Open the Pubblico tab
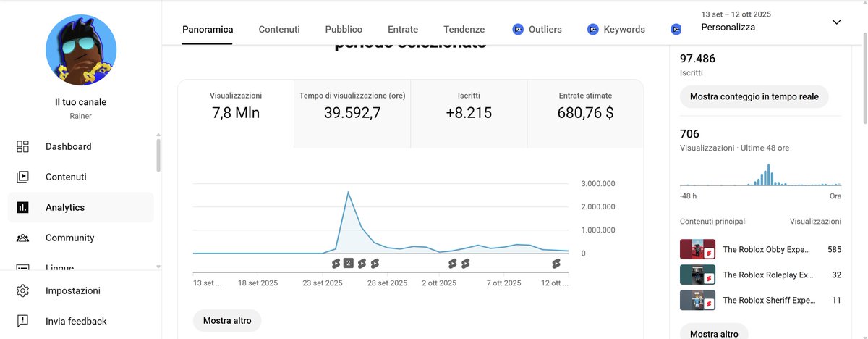This screenshot has height=339, width=868. pyautogui.click(x=344, y=30)
